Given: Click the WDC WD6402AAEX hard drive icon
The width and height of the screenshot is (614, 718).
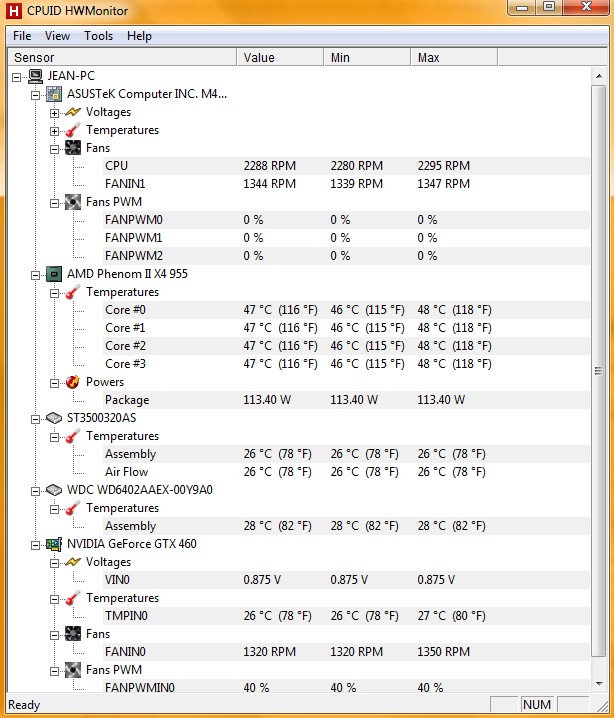Looking at the screenshot, I should [x=54, y=490].
